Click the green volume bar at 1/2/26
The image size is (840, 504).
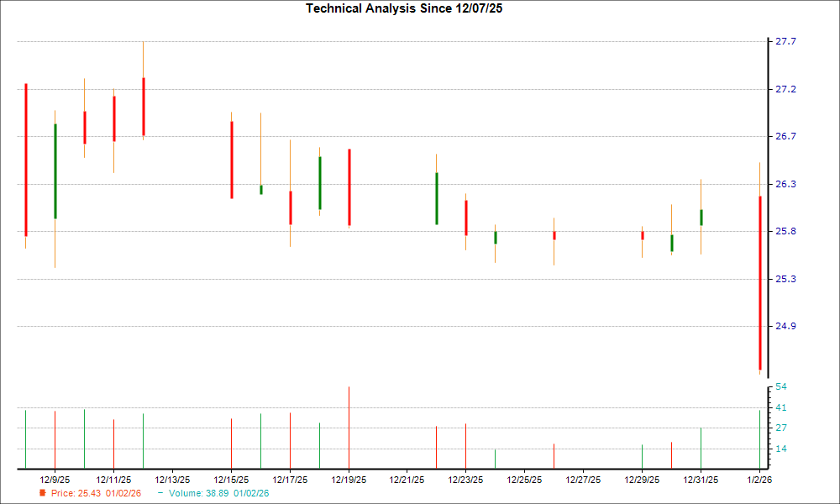tap(759, 439)
